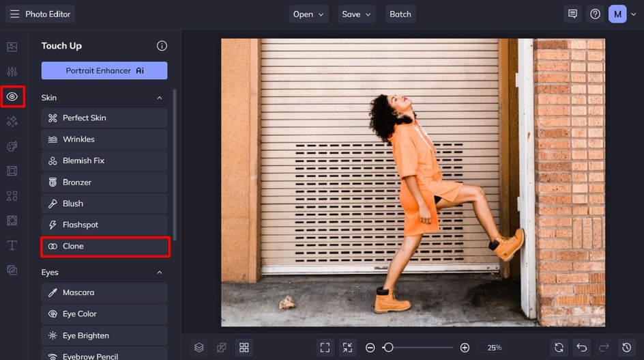Open the layers panel icon
Viewport: 644px width, 360px height.
199,348
